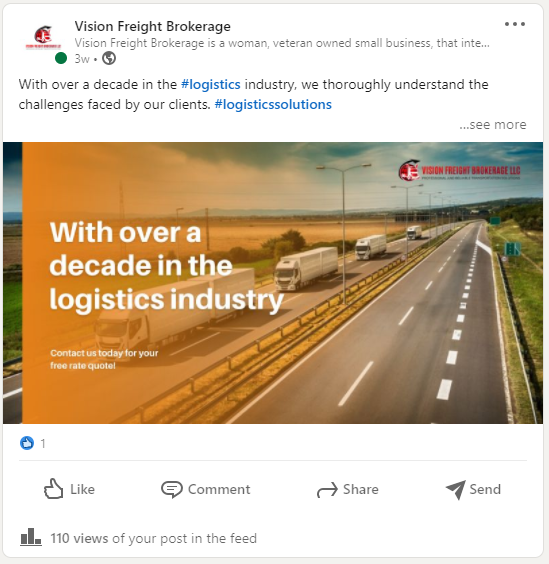Click the Comment speech bubble icon
Image resolution: width=549 pixels, height=564 pixels.
pos(172,490)
